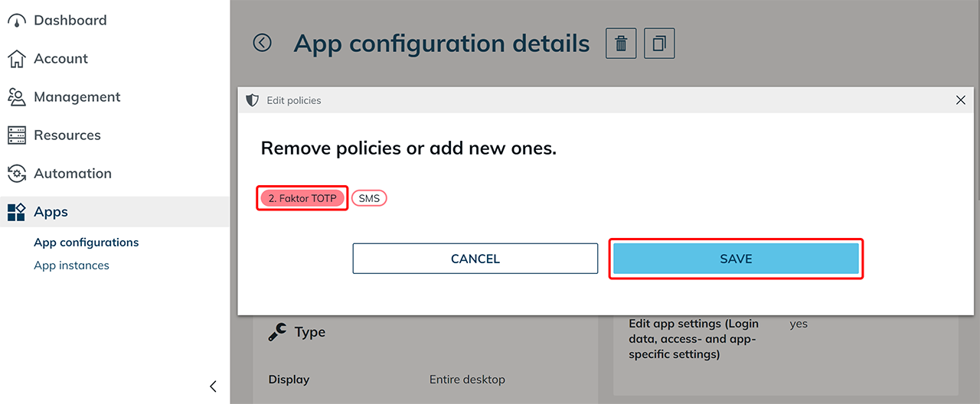Go back with the circled arrow
Image resolution: width=980 pixels, height=404 pixels.
point(263,43)
